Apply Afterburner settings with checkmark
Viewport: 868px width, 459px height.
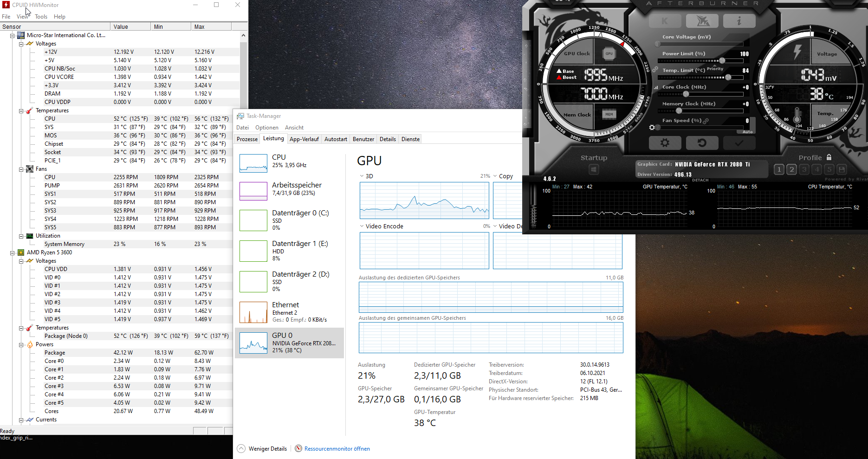(x=739, y=143)
